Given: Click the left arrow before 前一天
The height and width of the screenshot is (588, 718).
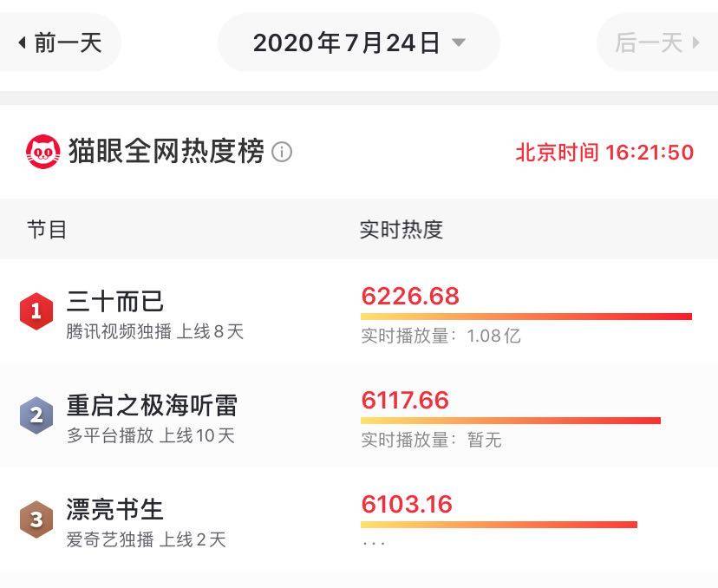Looking at the screenshot, I should tap(23, 41).
